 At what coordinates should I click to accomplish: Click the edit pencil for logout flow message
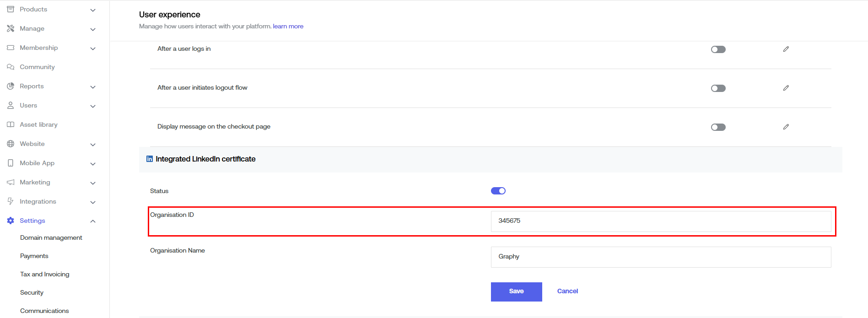coord(786,88)
